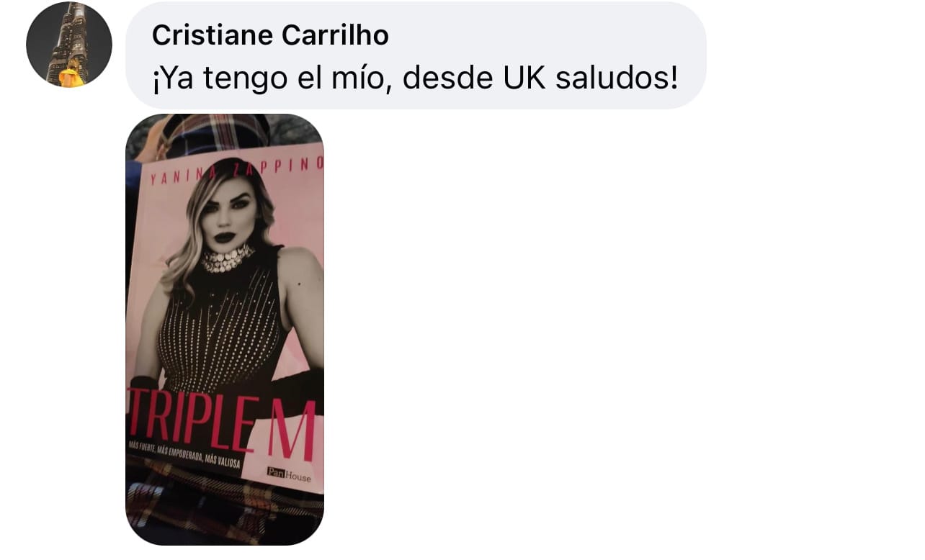This screenshot has width=925, height=560.
Task: Click the plaid fabric above the book
Action: pyautogui.click(x=216, y=131)
